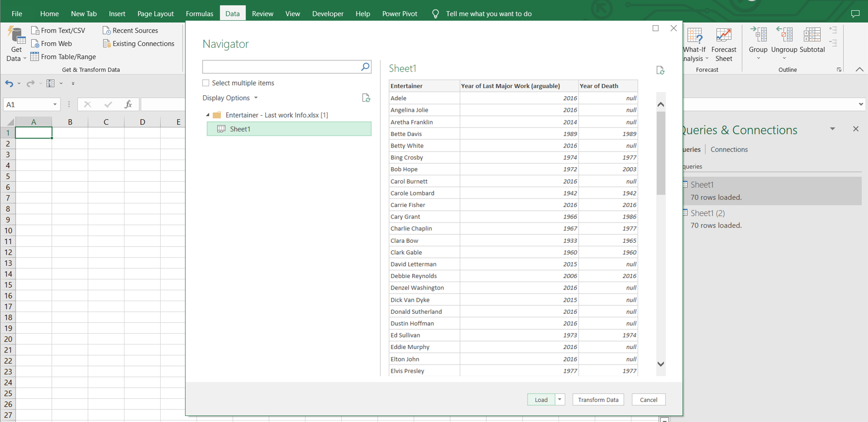Click the search magnifier in Navigator

pos(365,66)
